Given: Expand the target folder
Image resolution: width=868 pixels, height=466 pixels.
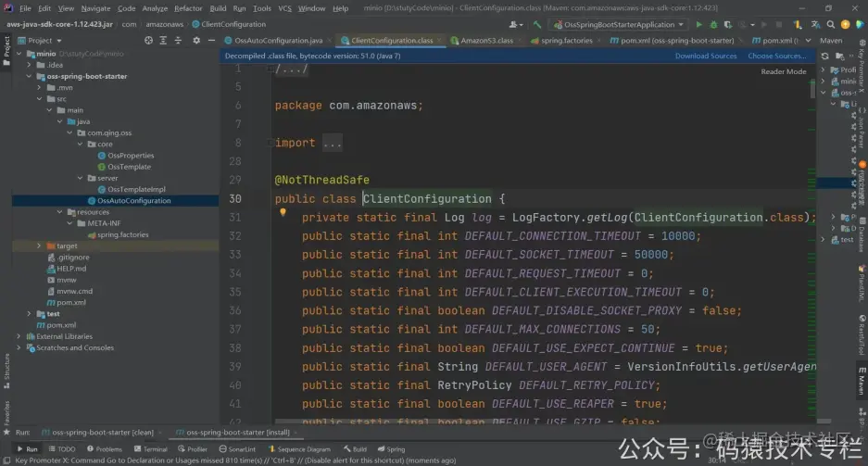Looking at the screenshot, I should coord(39,246).
